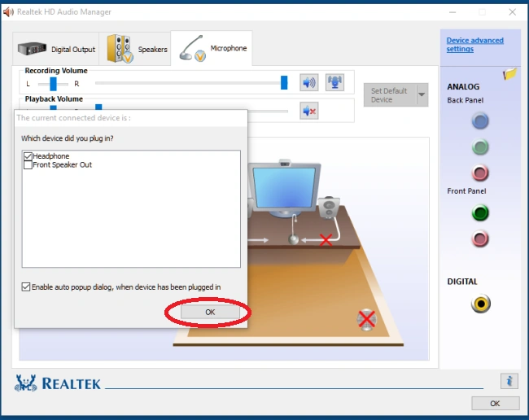Click the green back panel jack
Screen dimensions: 529x420
point(480,147)
